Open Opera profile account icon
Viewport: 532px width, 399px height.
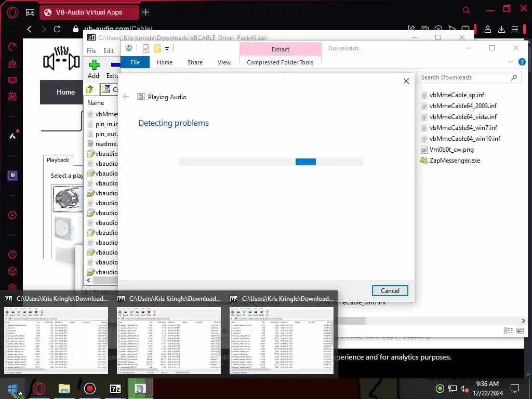click(x=487, y=29)
